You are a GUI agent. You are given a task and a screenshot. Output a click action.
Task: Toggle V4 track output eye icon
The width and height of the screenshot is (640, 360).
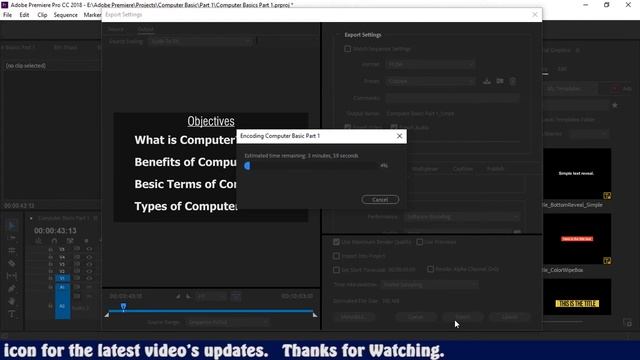(89, 257)
